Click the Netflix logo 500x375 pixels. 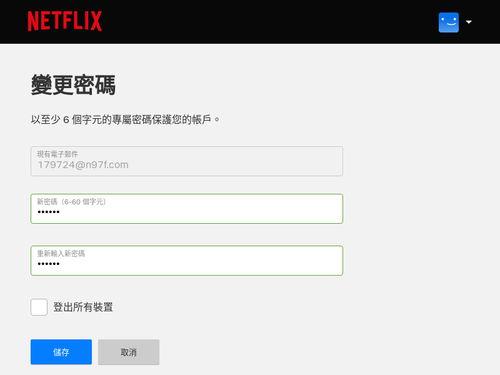65,21
